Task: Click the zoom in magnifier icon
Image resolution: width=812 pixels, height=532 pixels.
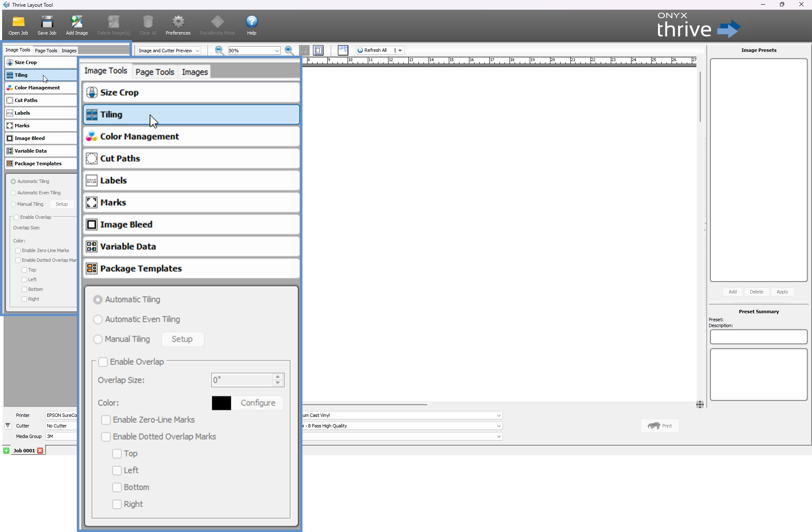Action: pos(289,51)
